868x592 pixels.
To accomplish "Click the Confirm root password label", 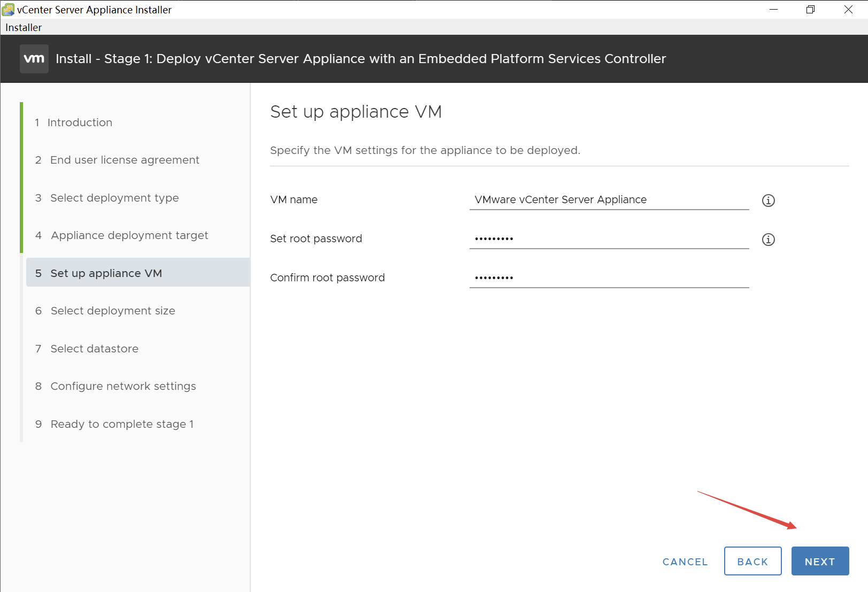I will click(x=327, y=278).
